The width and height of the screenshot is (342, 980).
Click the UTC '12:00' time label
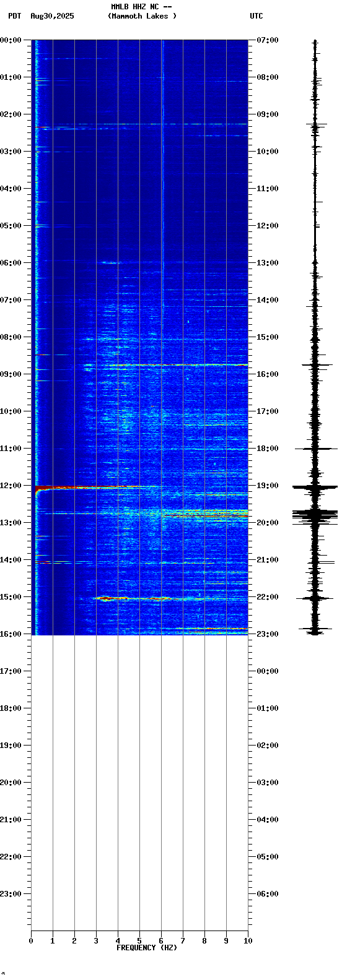pos(268,226)
